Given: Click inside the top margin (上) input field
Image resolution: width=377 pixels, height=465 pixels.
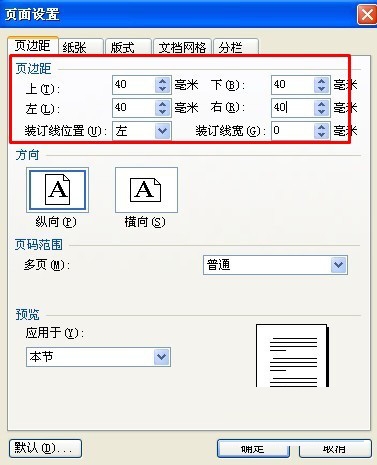Looking at the screenshot, I should (134, 85).
